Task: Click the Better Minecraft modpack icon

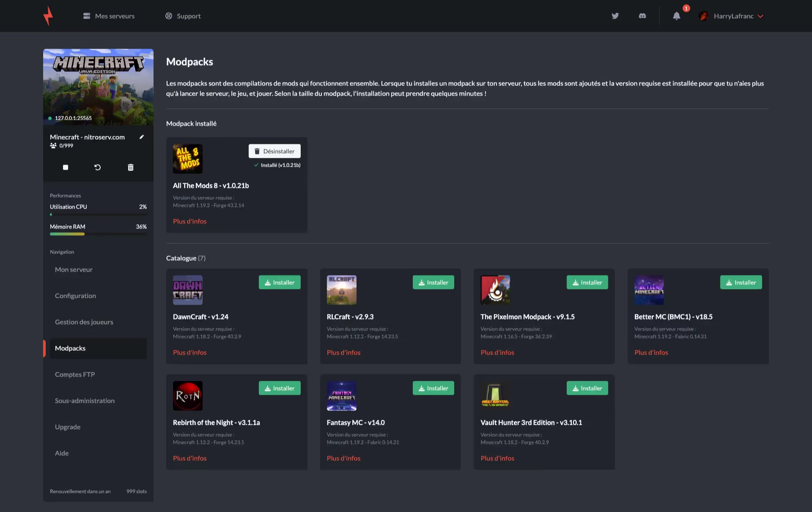Action: (x=649, y=290)
